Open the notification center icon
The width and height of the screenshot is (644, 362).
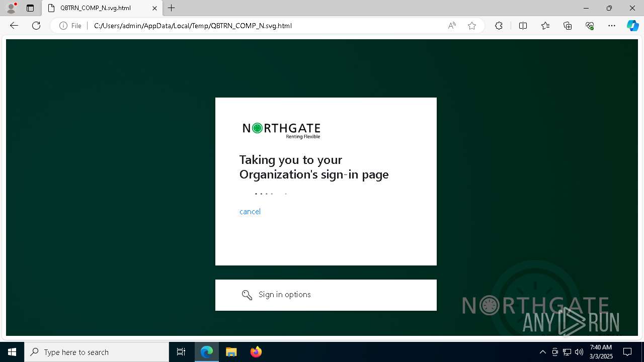click(x=627, y=352)
